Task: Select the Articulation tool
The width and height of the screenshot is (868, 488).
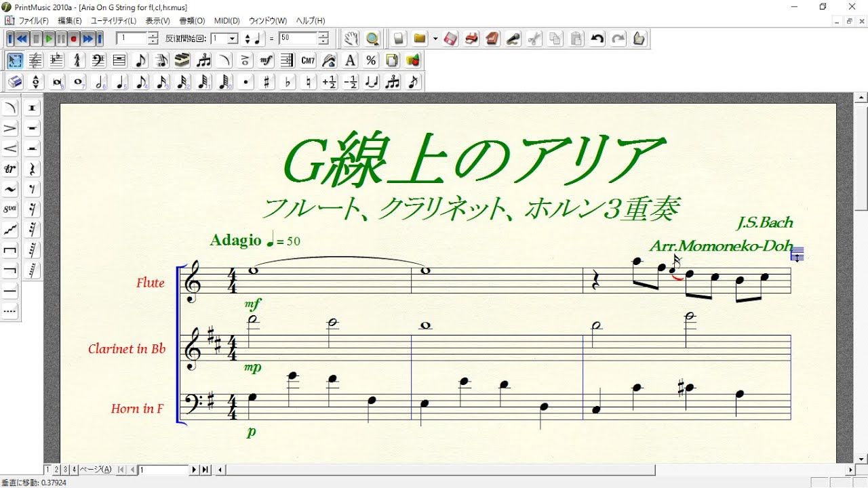Action: tap(245, 61)
